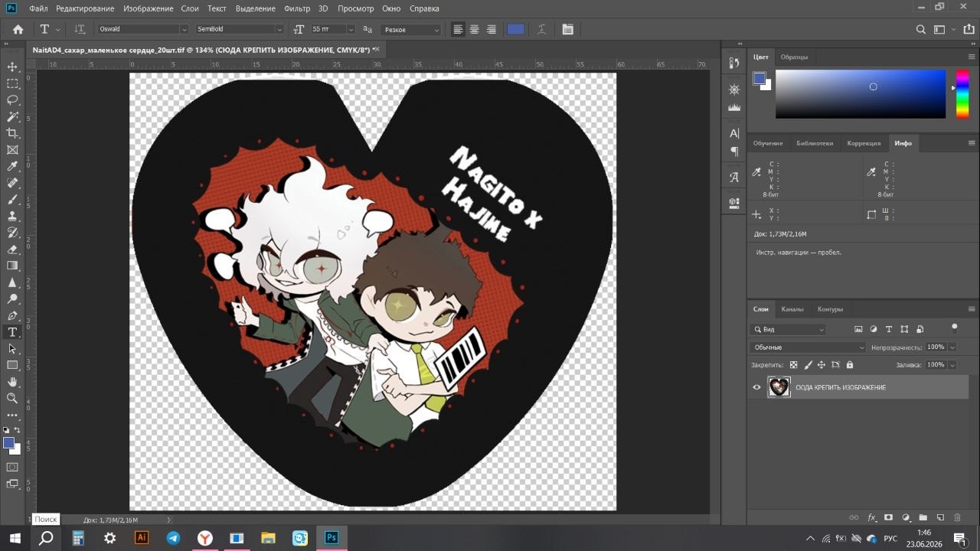Create a new layer
This screenshot has width=980, height=551.
(940, 518)
